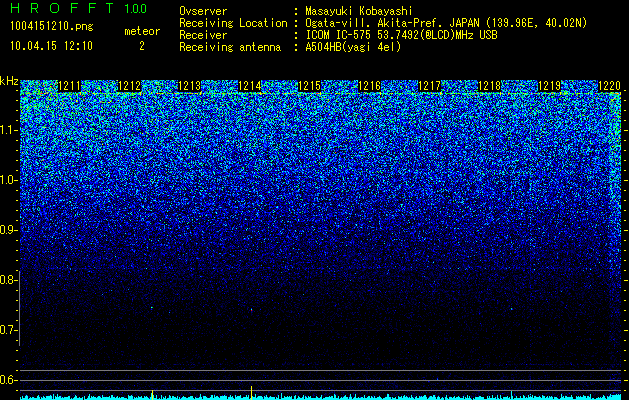Click the version number 1.0.0
Image resolution: width=629 pixels, height=400 pixels.
coord(136,8)
